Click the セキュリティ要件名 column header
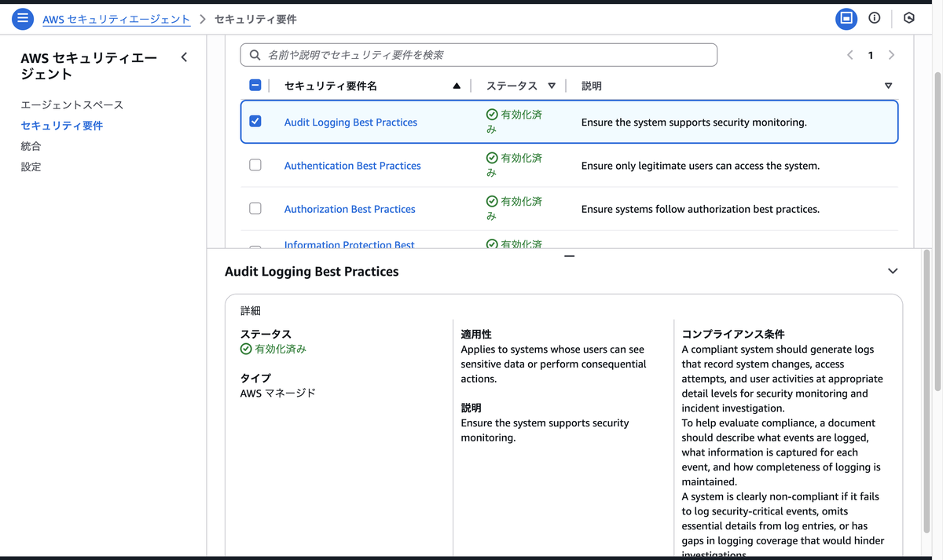Screen dimensions: 943x560 pyautogui.click(x=331, y=86)
